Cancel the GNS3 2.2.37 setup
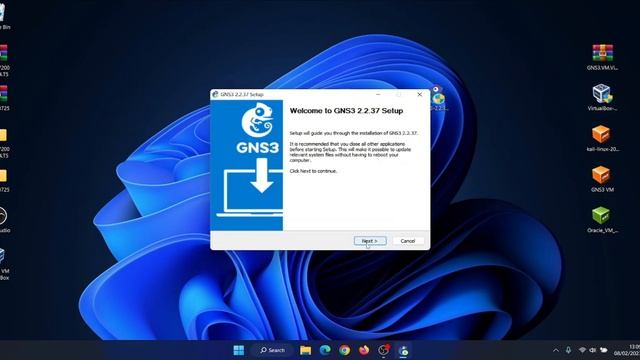The width and height of the screenshot is (640, 360). (408, 241)
